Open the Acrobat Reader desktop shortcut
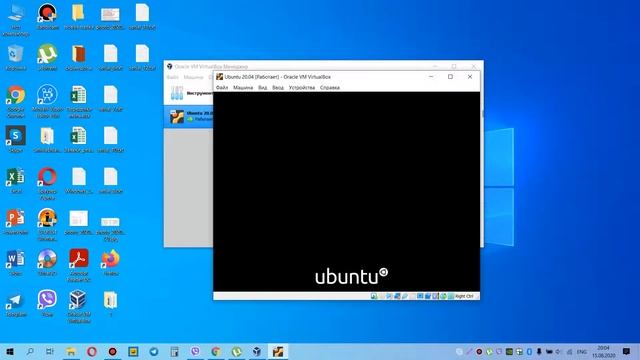Image resolution: width=640 pixels, height=360 pixels. (79, 265)
